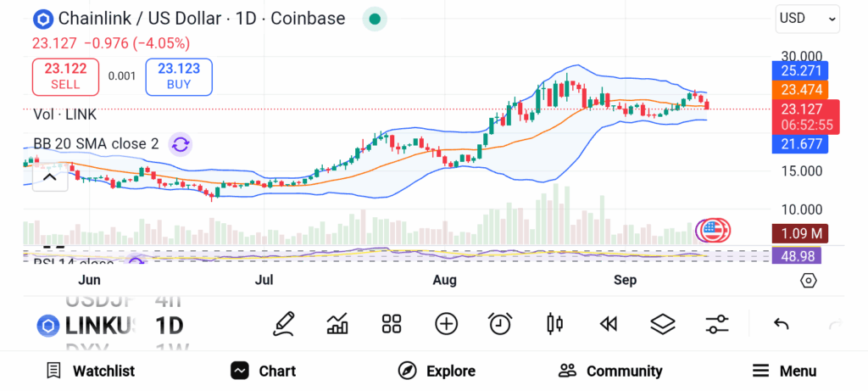Screen dimensions: 868x391
Task: Select the pencil drawing tool
Action: coord(284,323)
